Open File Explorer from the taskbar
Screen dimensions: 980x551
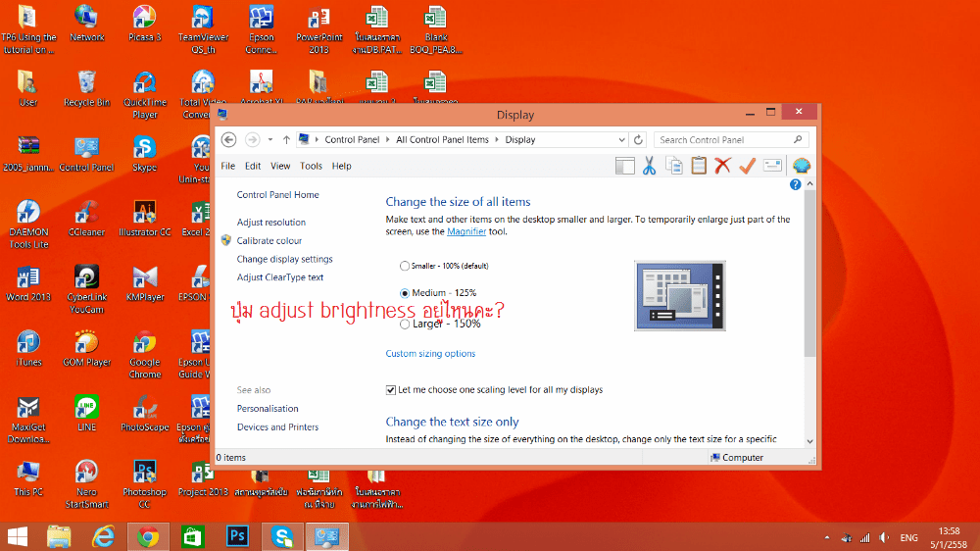(x=59, y=536)
